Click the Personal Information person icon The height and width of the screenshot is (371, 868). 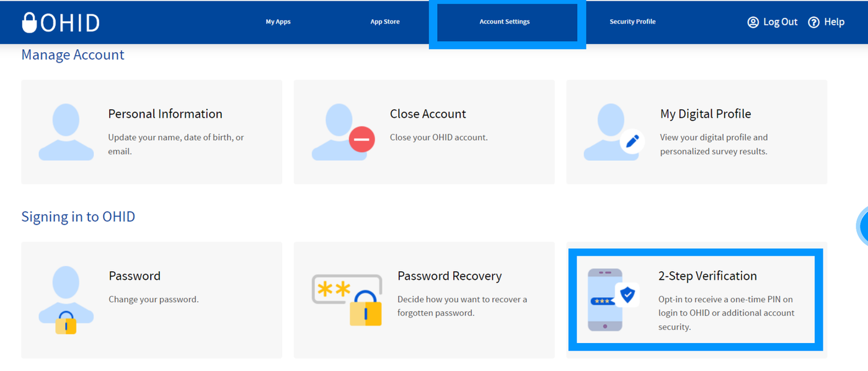point(66,132)
